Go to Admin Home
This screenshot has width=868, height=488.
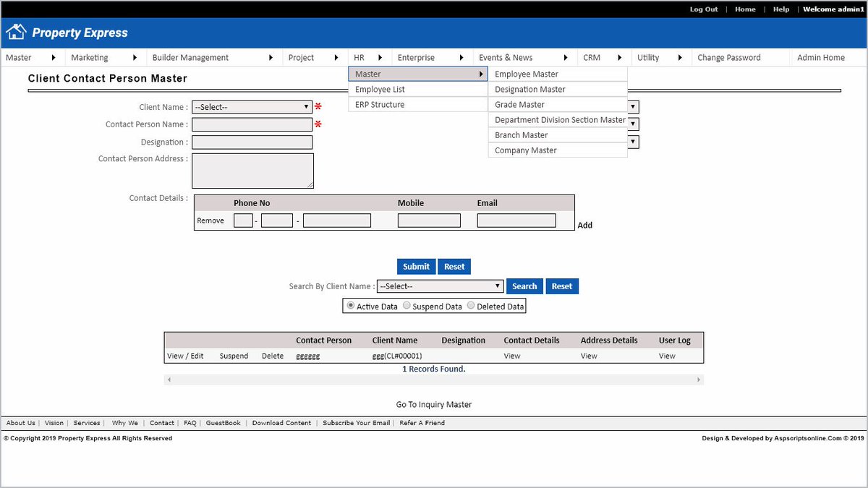821,57
